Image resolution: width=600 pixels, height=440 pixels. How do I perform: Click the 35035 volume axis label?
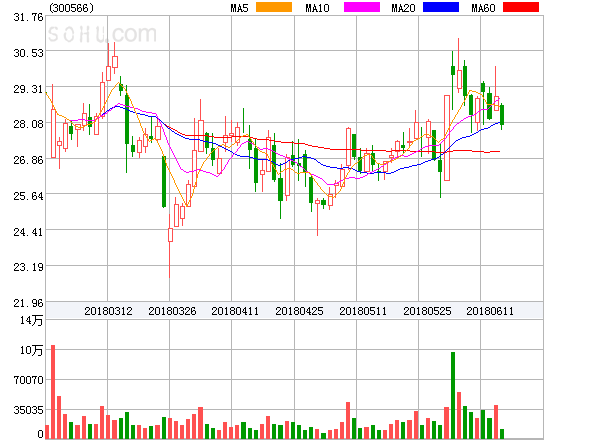[x=28, y=410]
